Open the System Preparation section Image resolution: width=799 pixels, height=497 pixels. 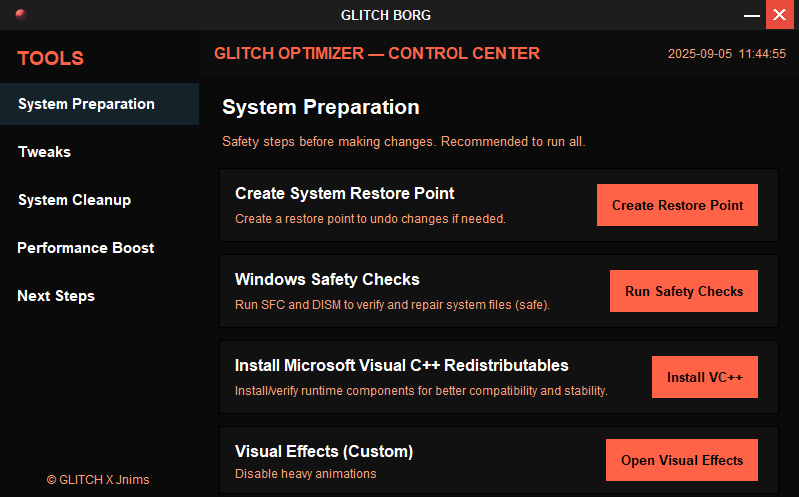pos(99,104)
